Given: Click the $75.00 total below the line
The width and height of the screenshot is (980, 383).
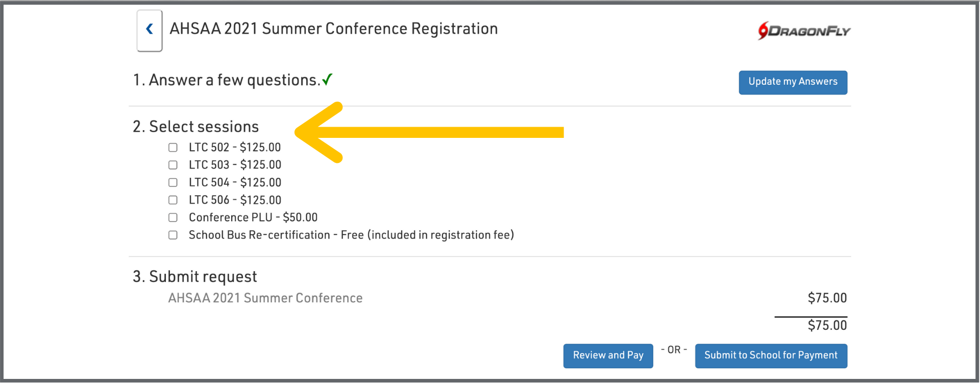Looking at the screenshot, I should [x=827, y=325].
